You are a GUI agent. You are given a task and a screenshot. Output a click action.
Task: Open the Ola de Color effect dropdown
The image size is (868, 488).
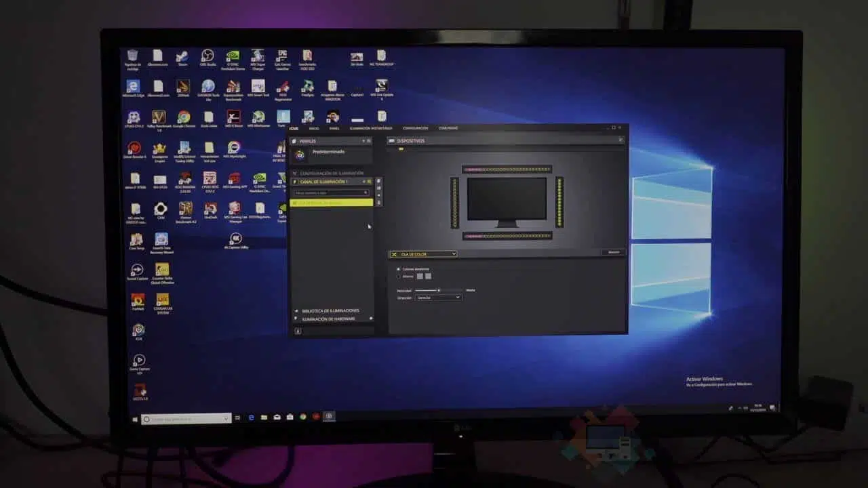[423, 254]
